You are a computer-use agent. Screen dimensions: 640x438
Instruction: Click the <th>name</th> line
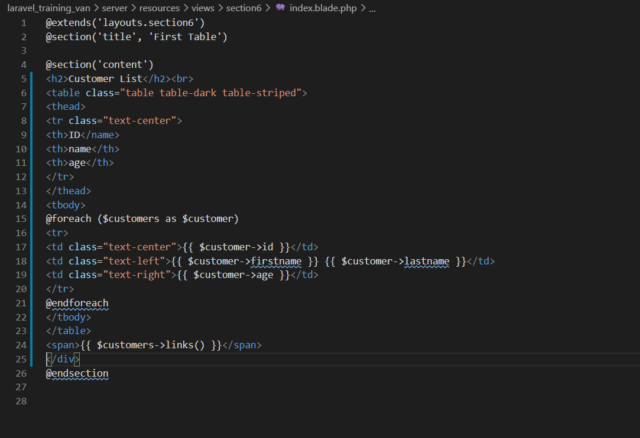(x=83, y=149)
